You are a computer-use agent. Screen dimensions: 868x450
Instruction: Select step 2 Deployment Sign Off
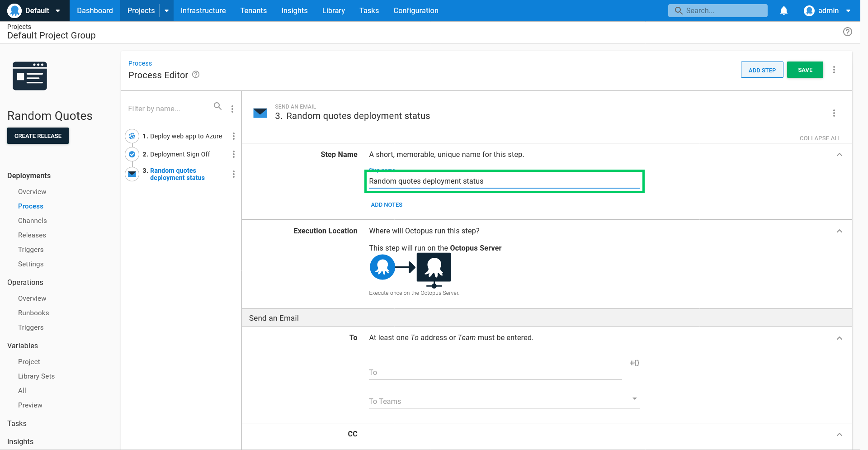click(x=176, y=154)
